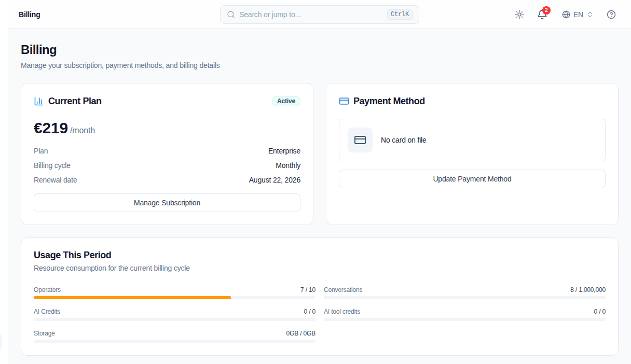
Task: Open Manage Subscription
Action: 167,203
